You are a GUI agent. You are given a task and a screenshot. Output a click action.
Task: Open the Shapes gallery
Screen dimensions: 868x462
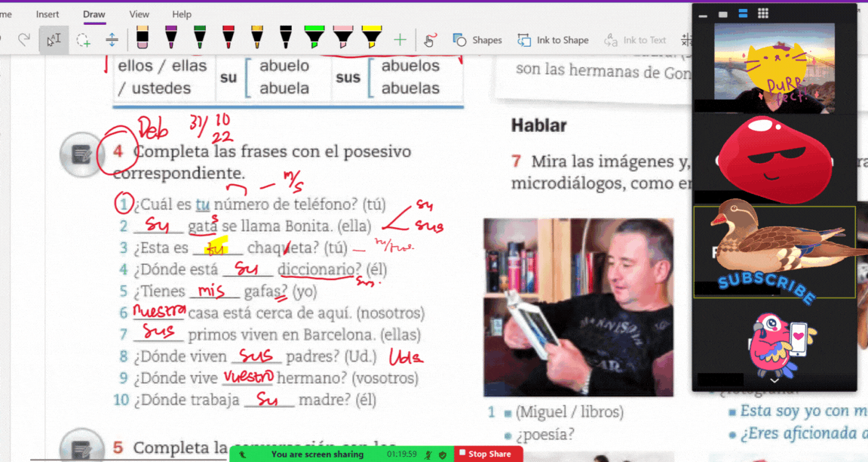coord(477,40)
